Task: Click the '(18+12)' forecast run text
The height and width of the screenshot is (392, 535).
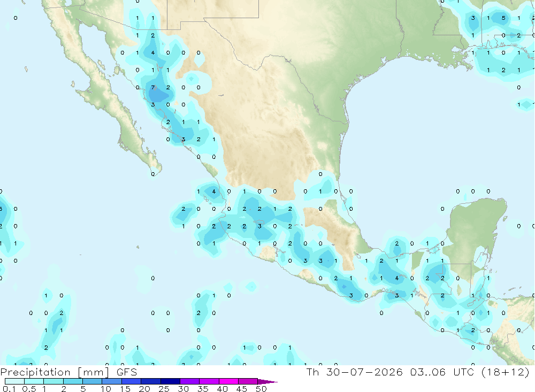Action: point(506,372)
